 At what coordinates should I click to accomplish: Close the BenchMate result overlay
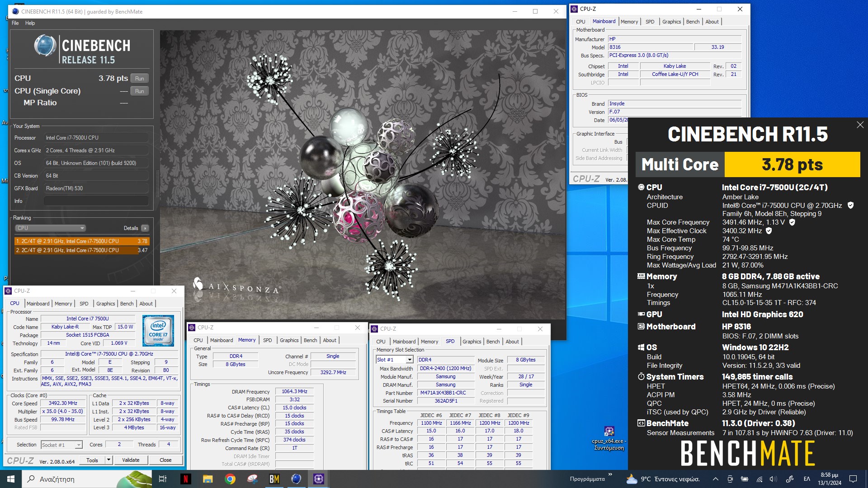pos(860,125)
